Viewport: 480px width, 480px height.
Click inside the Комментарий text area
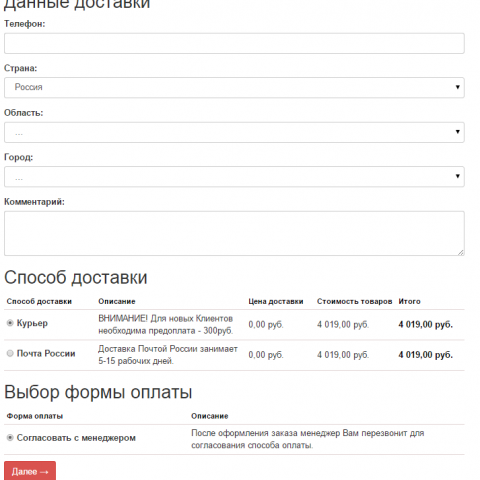click(234, 233)
